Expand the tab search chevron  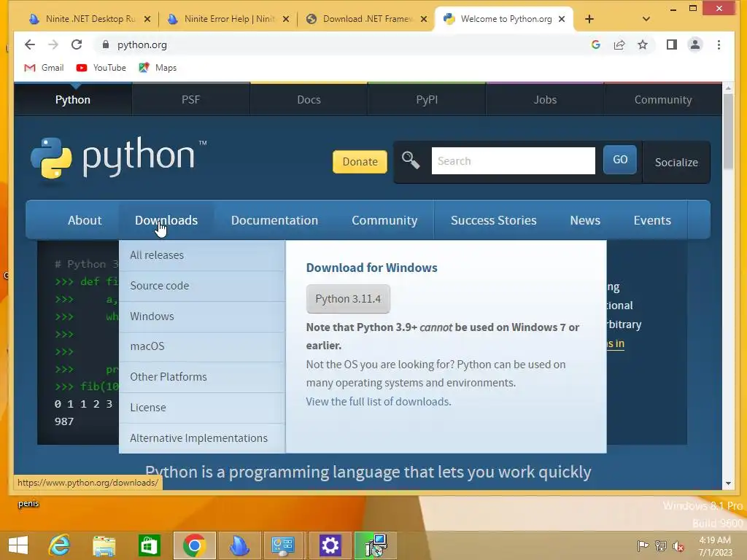click(646, 19)
